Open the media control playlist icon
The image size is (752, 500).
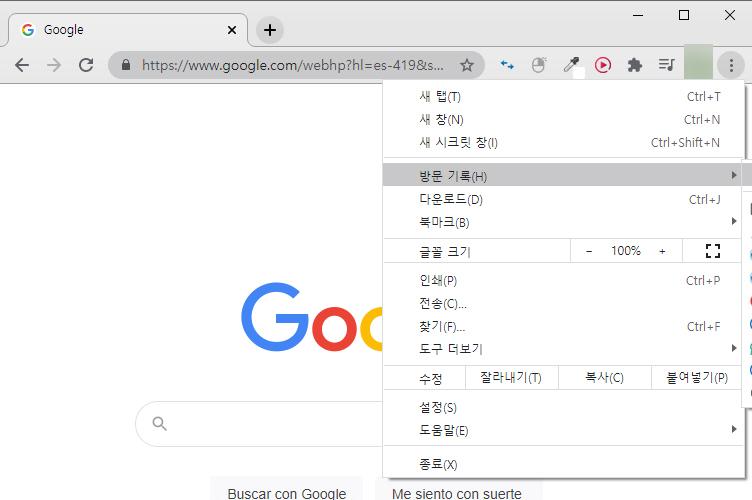pos(667,65)
